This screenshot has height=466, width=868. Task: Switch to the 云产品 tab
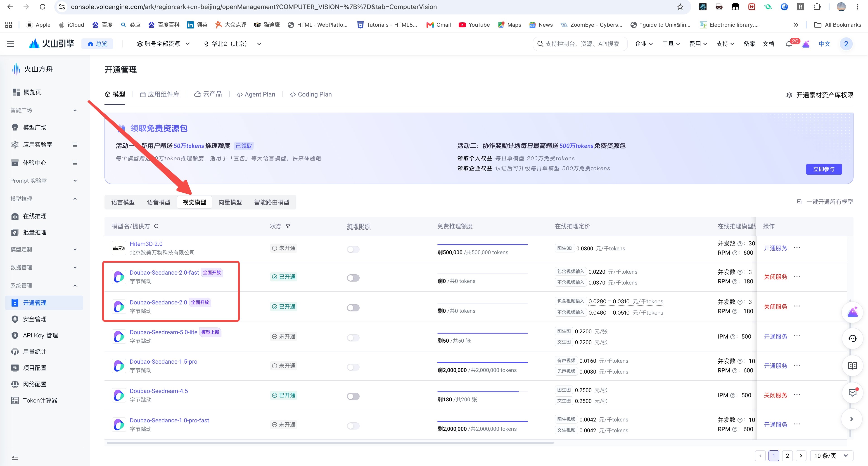pyautogui.click(x=208, y=94)
